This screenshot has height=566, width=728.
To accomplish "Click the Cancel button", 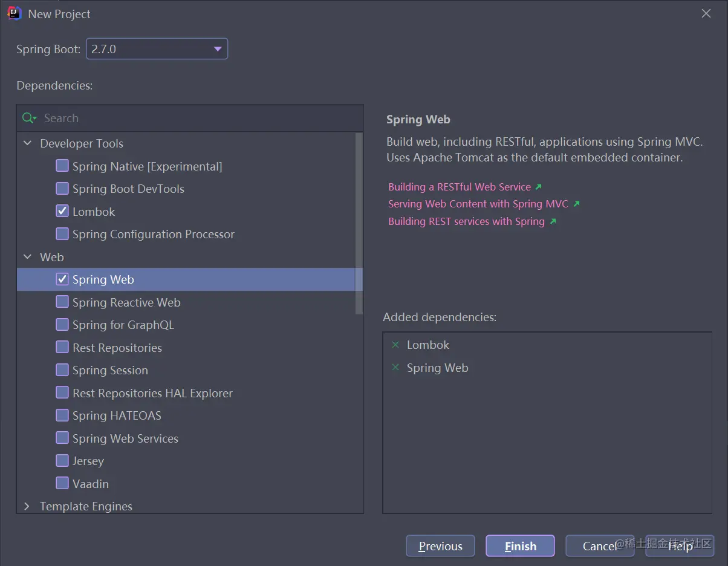I will (x=600, y=546).
